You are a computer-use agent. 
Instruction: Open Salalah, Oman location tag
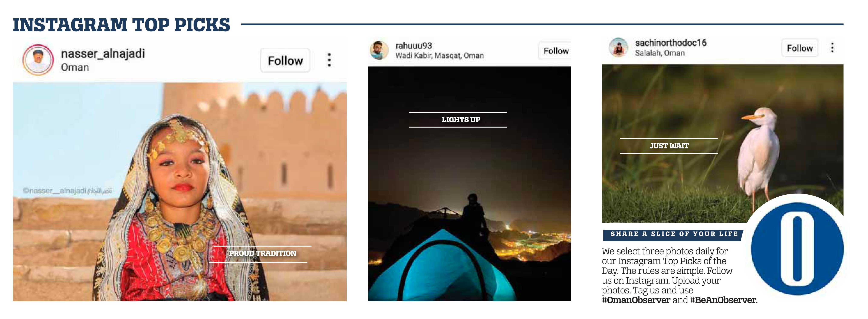tap(660, 53)
